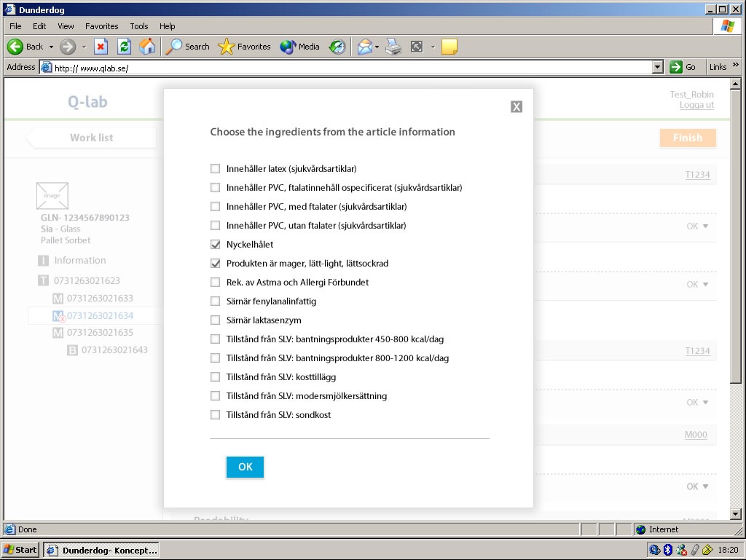Open the Tools menu
Viewport: 746px width, 560px height.
click(138, 26)
